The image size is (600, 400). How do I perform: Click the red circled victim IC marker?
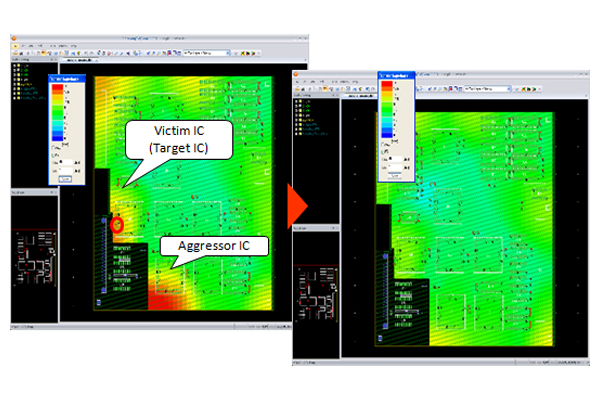pyautogui.click(x=117, y=224)
